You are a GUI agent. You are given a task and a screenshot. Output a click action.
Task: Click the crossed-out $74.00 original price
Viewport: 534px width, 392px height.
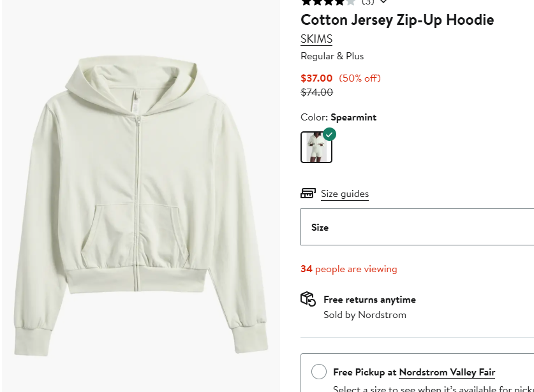click(x=316, y=92)
